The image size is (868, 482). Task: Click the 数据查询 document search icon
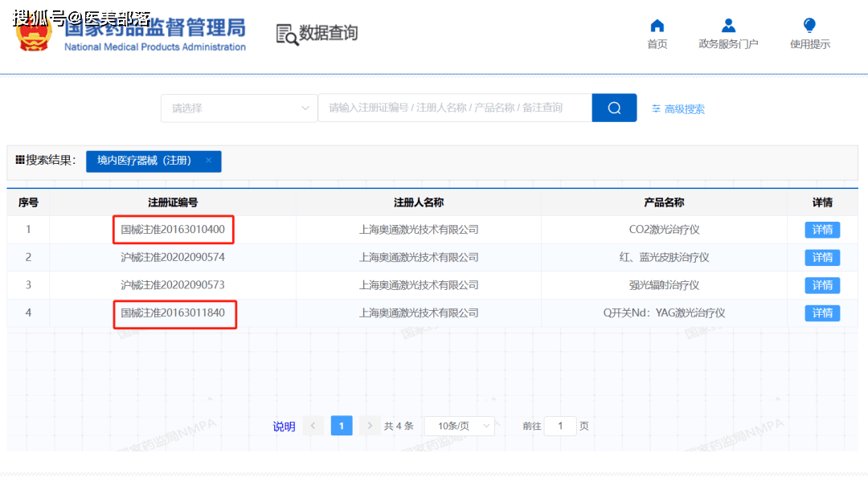287,35
